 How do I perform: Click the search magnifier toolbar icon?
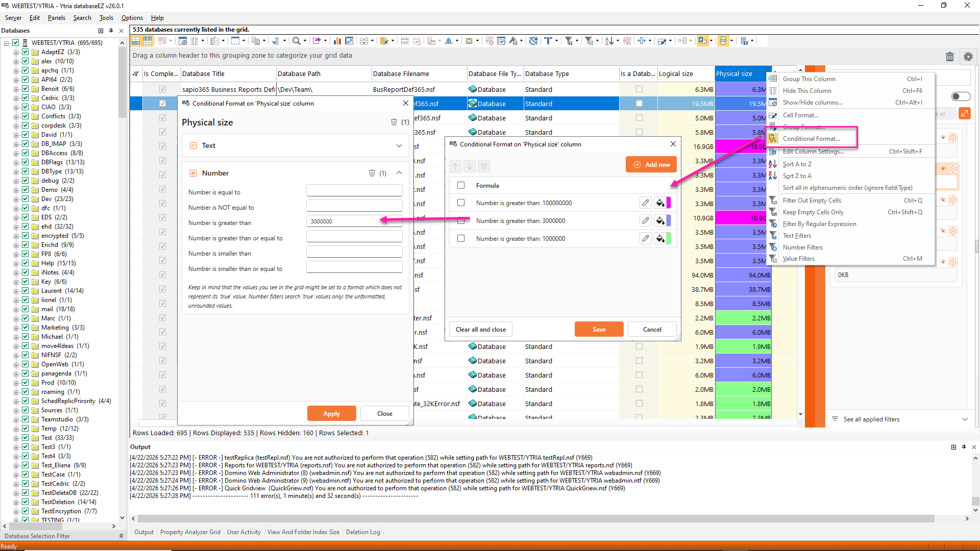pos(296,41)
